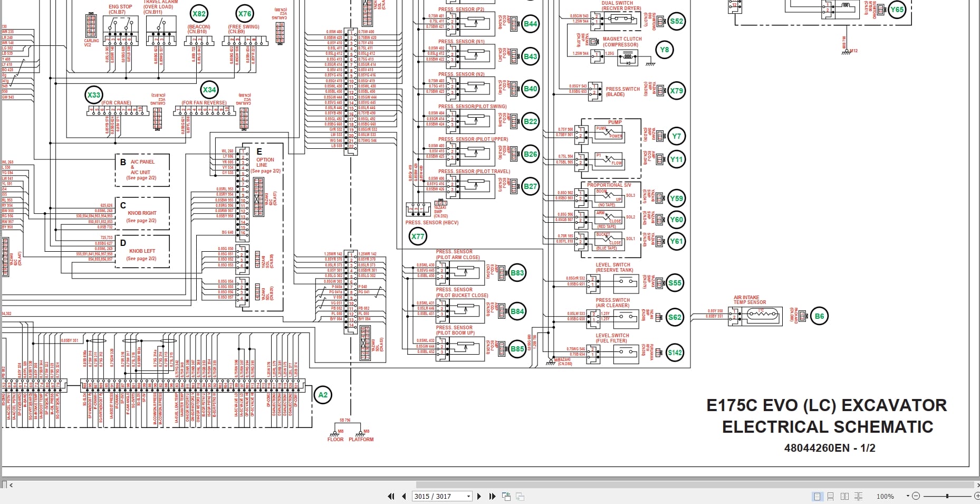Image resolution: width=980 pixels, height=504 pixels.
Task: Go to the next page
Action: pos(479,496)
